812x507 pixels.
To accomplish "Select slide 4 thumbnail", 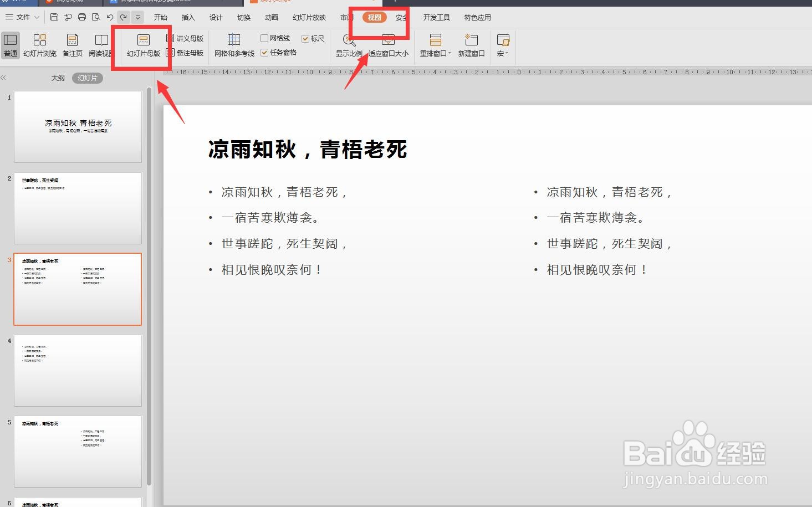I will click(x=78, y=370).
